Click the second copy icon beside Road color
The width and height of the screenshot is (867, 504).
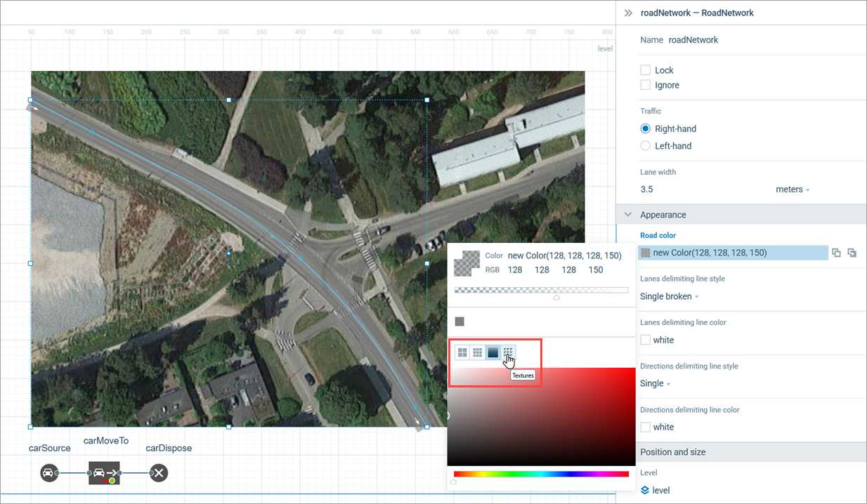[852, 253]
